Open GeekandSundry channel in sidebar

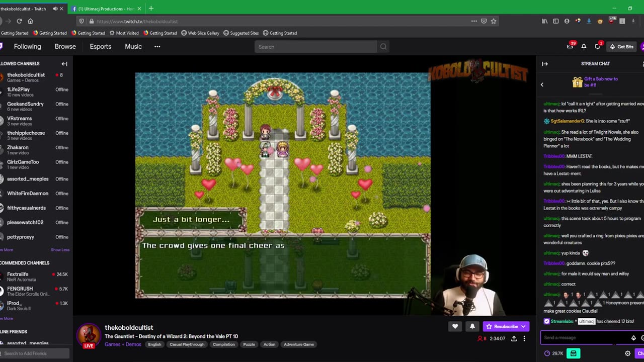point(34,107)
